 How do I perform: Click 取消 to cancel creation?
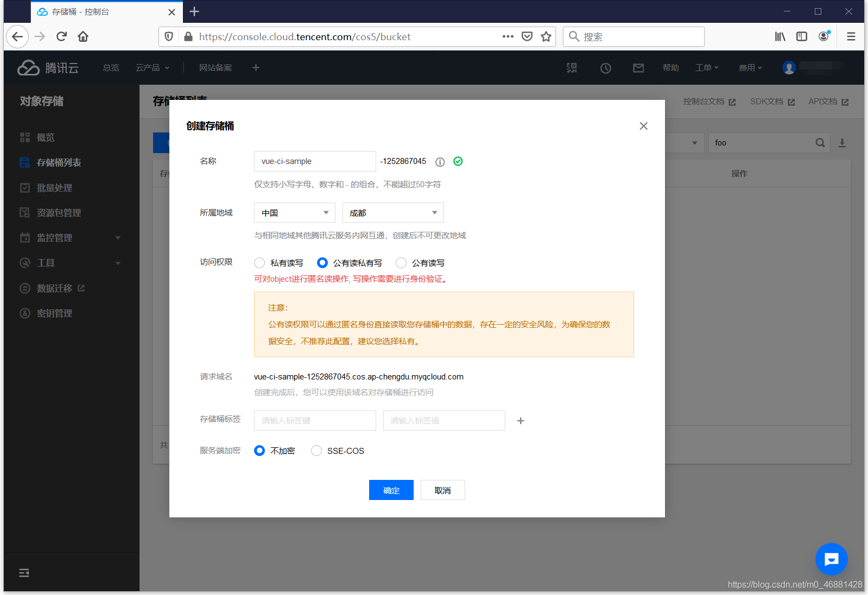[443, 490]
